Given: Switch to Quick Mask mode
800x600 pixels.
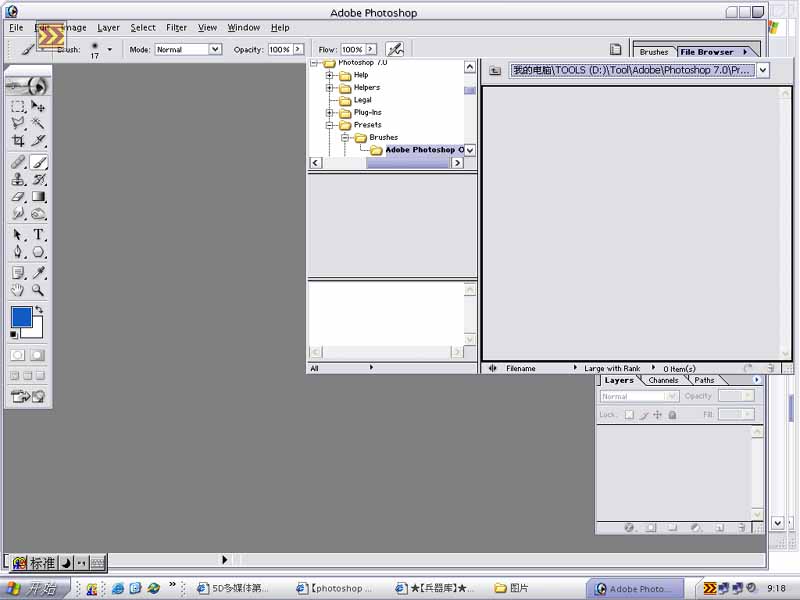Looking at the screenshot, I should (37, 355).
